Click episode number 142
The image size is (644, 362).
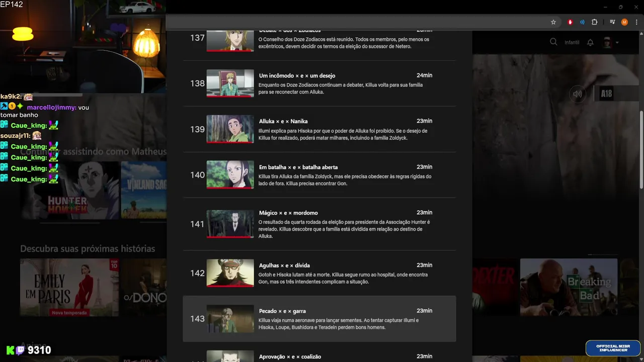(197, 274)
